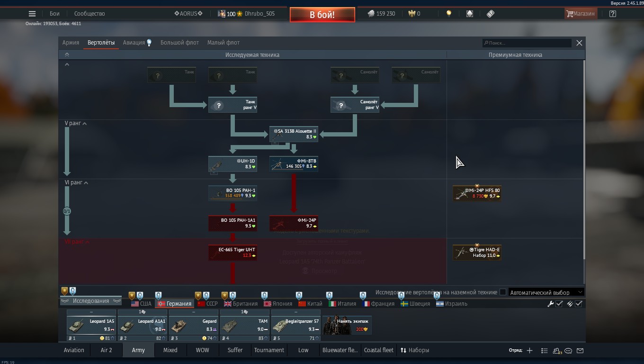Viewport: 644px width, 364px height.
Task: Click the golden eagles balance icon
Action: point(411,14)
